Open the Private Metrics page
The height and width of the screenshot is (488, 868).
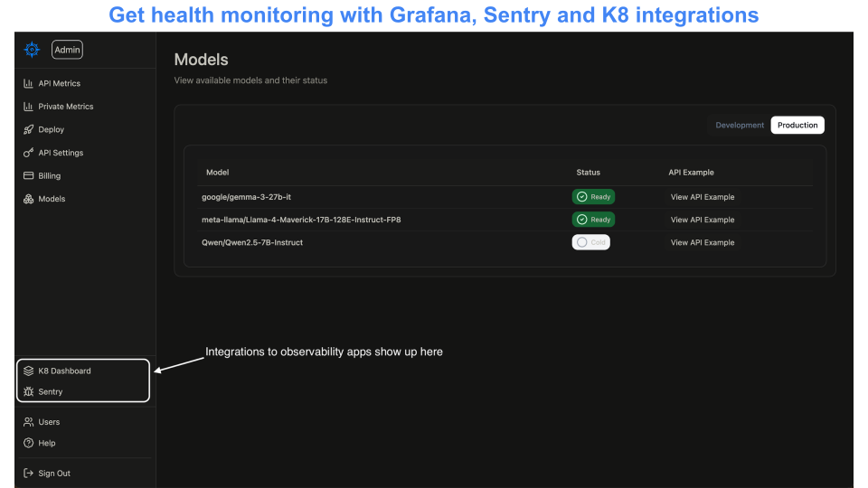[65, 107]
